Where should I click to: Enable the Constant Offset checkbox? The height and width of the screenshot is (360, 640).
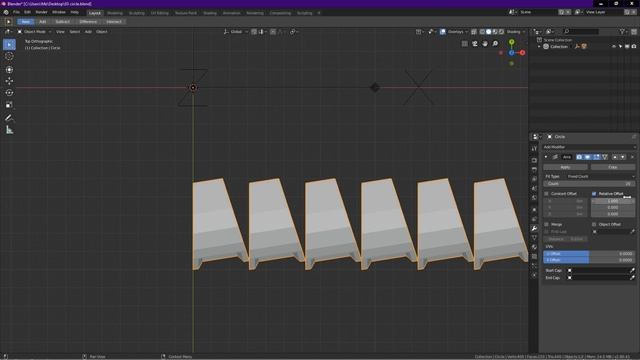pos(547,193)
